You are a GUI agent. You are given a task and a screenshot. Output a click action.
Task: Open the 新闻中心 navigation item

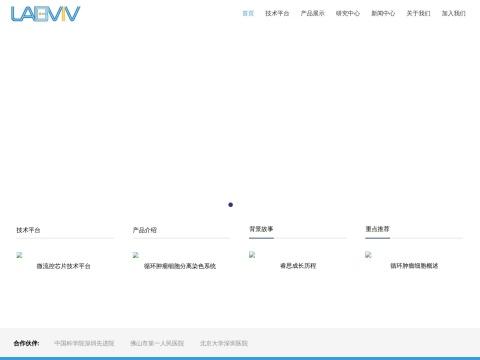point(383,13)
